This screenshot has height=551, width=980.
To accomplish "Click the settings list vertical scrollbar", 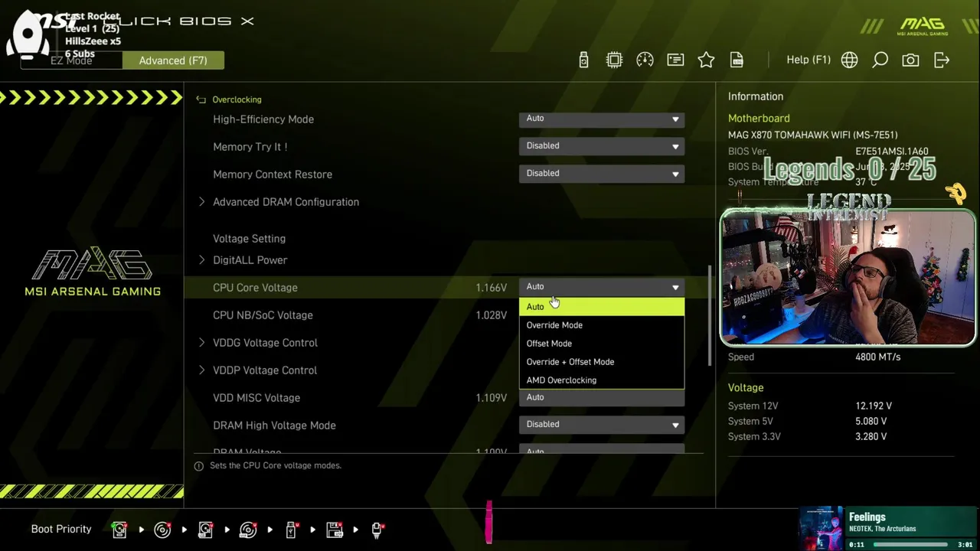I will [709, 315].
